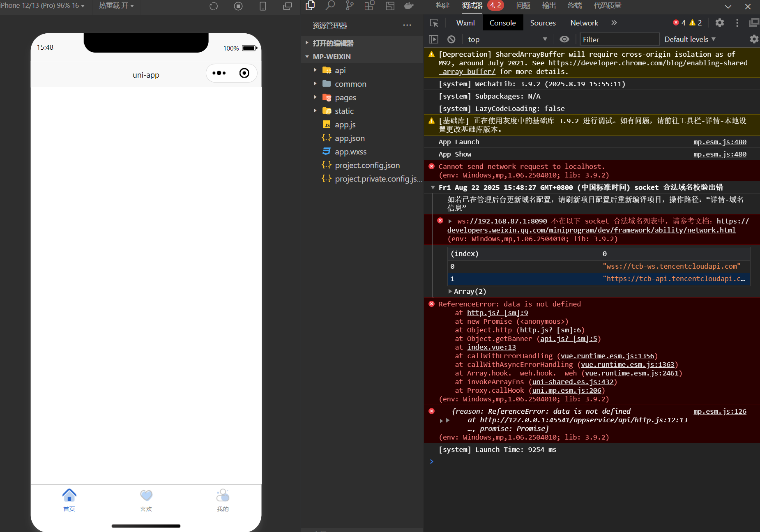This screenshot has width=760, height=532.
Task: Click the console Filter input field
Action: click(619, 39)
